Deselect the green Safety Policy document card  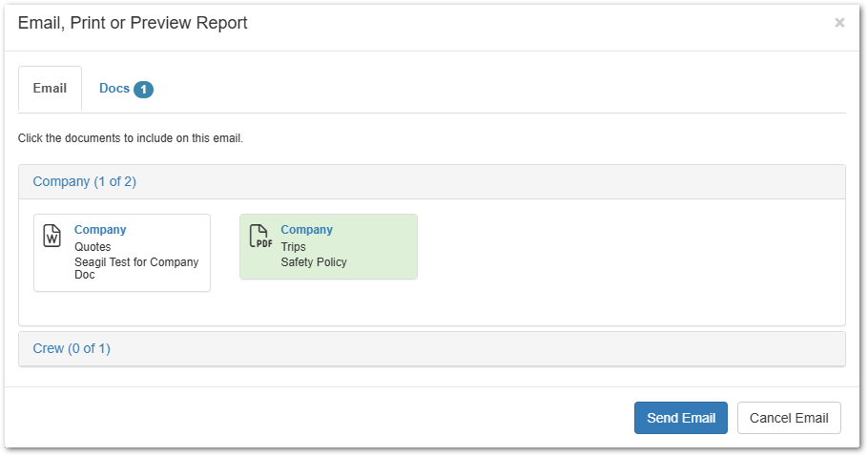[328, 247]
